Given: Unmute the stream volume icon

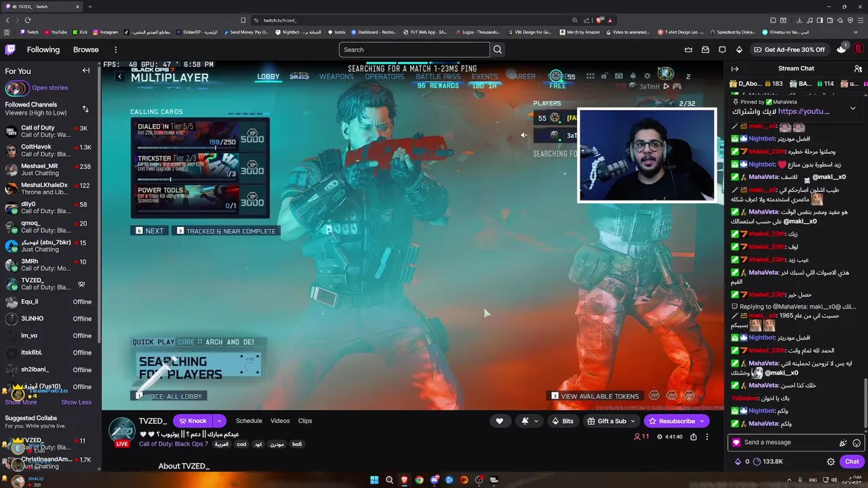Looking at the screenshot, I should coord(524,135).
